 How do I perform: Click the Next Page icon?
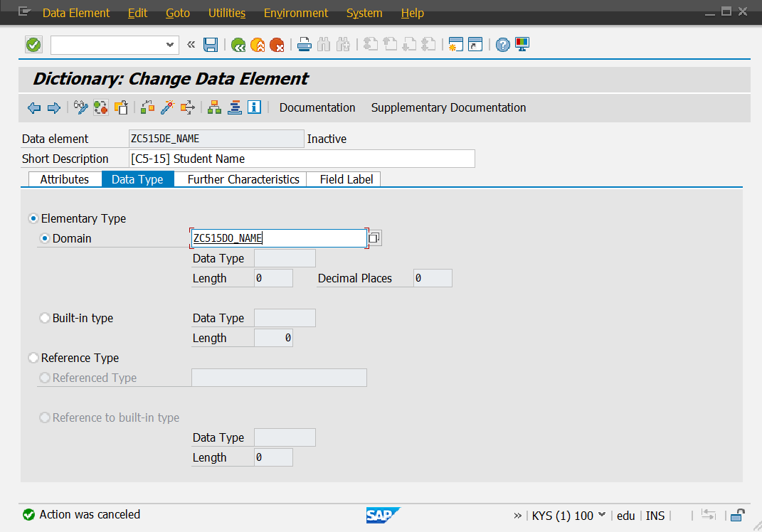coord(409,46)
